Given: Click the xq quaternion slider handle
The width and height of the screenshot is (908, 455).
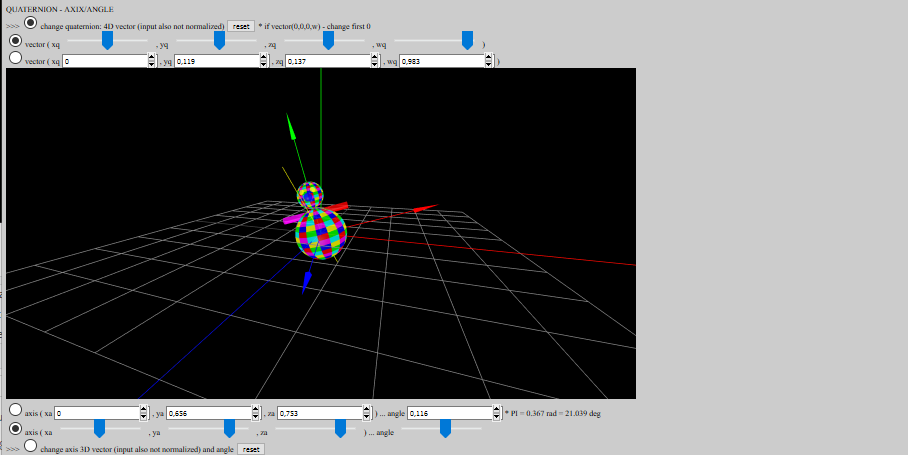Looking at the screenshot, I should tap(107, 41).
